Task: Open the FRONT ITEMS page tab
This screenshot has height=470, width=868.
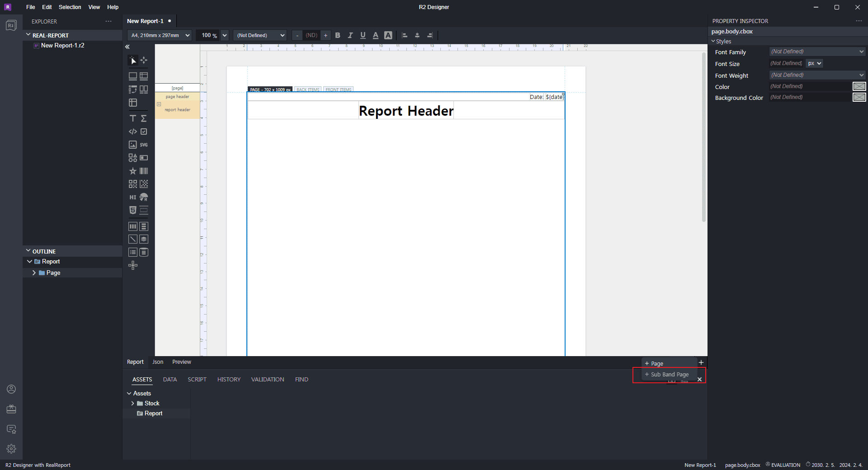Action: (338, 89)
